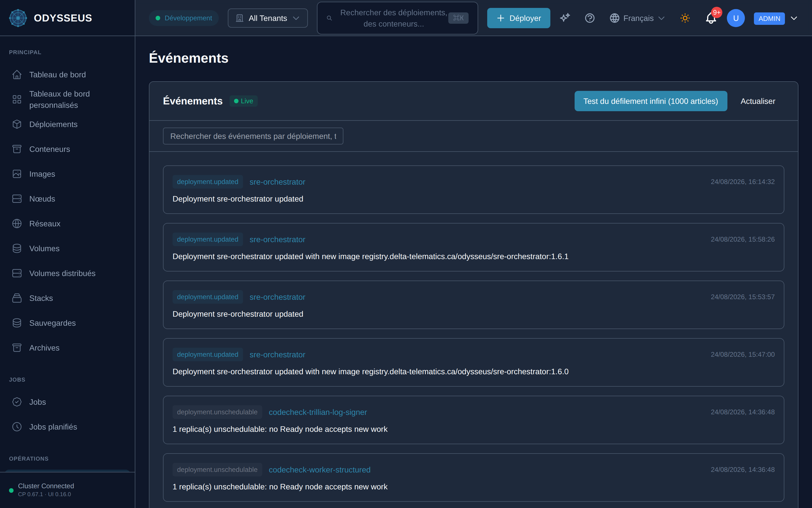Click the Jobs planifiés clock icon
Screen dimensions: 812x508
pyautogui.click(x=17, y=427)
